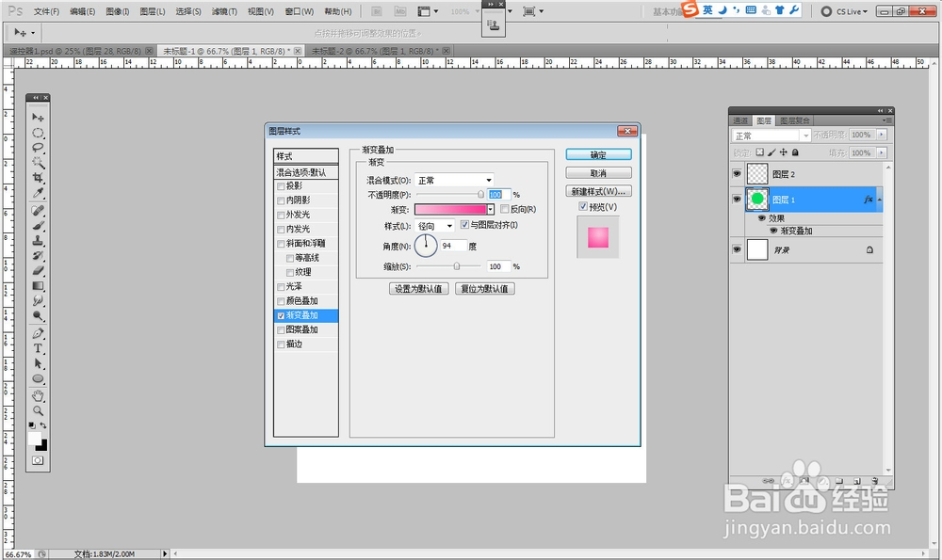Check the 反向 checkbox
Screen dimensions: 942x560
tap(505, 209)
